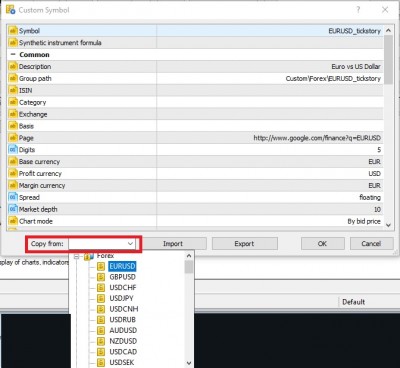The height and width of the screenshot is (368, 400).
Task: Click scroll-up arrow of properties list
Action: click(388, 30)
